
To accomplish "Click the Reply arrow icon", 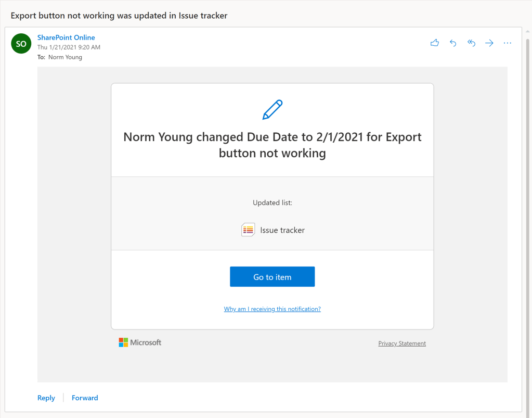I will click(453, 43).
